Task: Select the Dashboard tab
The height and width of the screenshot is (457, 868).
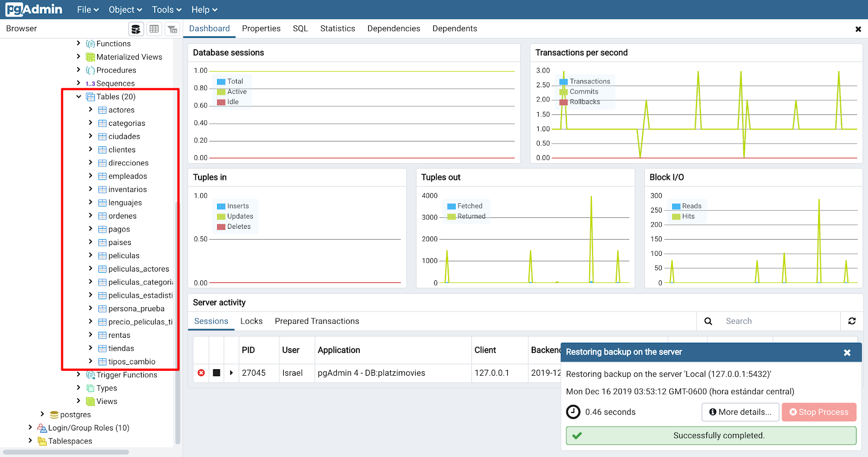Action: click(209, 29)
